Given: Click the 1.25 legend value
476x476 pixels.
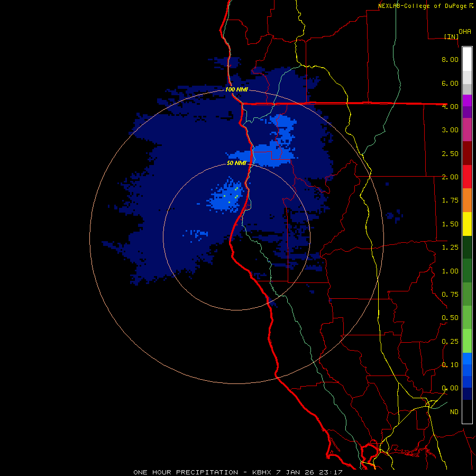Looking at the screenshot, I should coord(450,248).
